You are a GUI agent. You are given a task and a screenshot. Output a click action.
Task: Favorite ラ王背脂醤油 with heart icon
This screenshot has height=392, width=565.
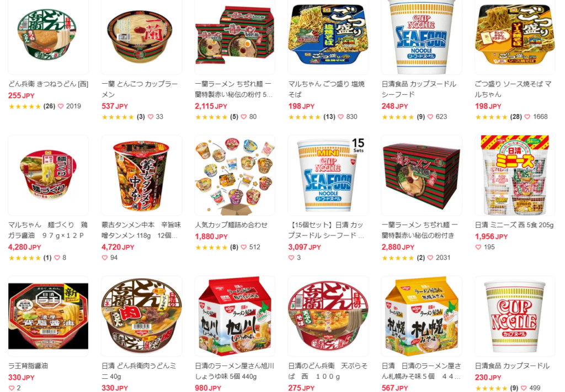(x=12, y=388)
